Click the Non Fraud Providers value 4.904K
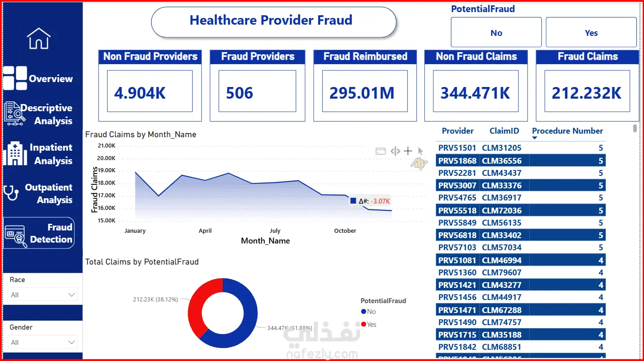 coord(140,93)
